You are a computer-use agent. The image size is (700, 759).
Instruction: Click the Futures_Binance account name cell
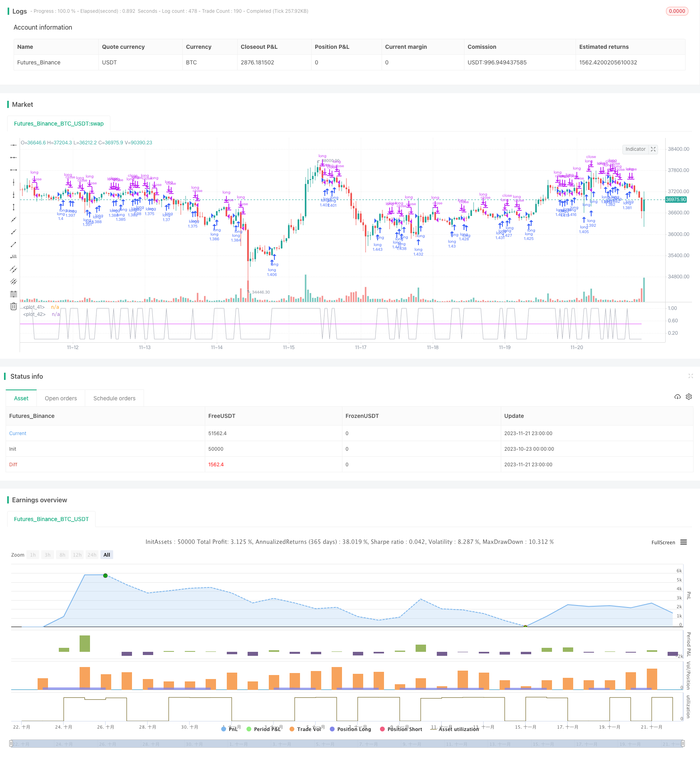[x=39, y=62]
